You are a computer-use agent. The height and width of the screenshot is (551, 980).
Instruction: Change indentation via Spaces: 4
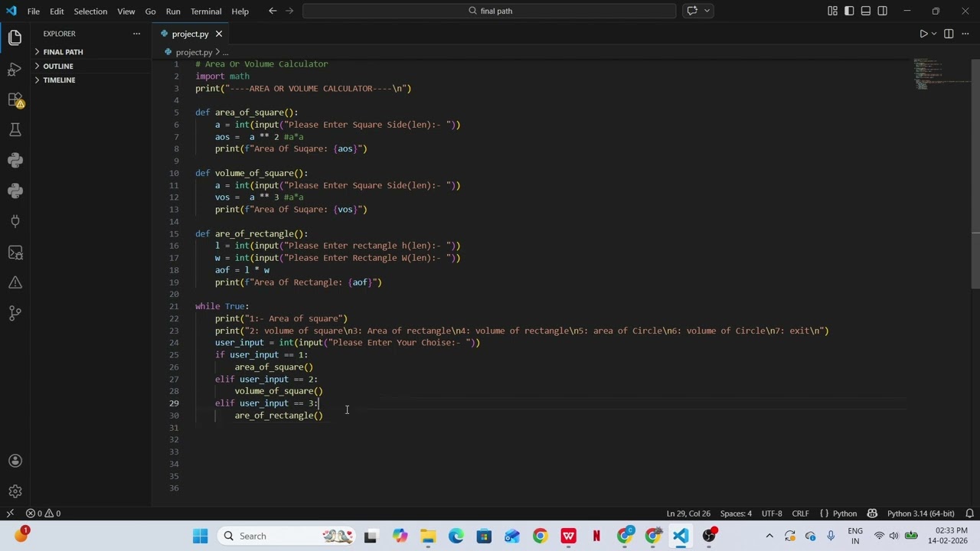pos(736,514)
